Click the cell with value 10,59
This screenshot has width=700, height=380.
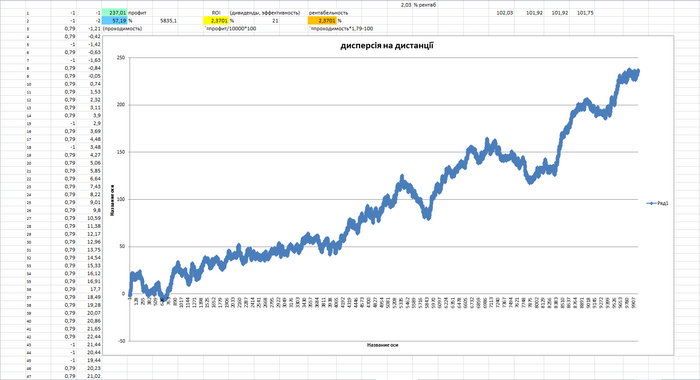coord(89,218)
